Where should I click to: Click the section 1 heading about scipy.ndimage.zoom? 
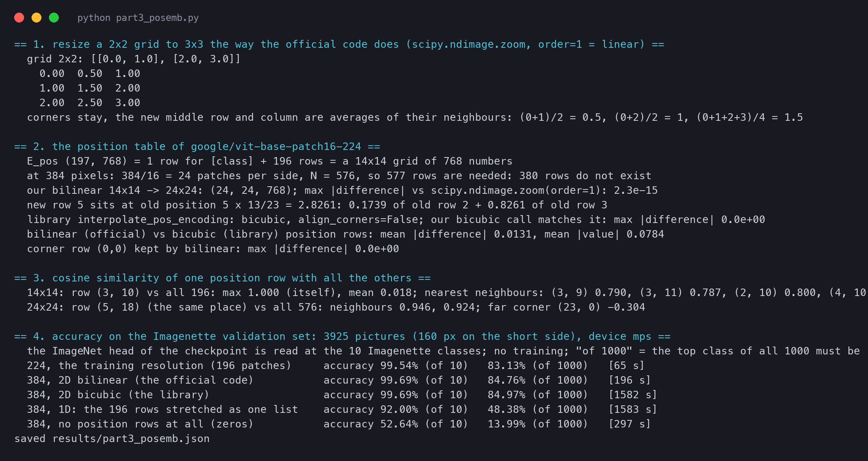tap(339, 44)
